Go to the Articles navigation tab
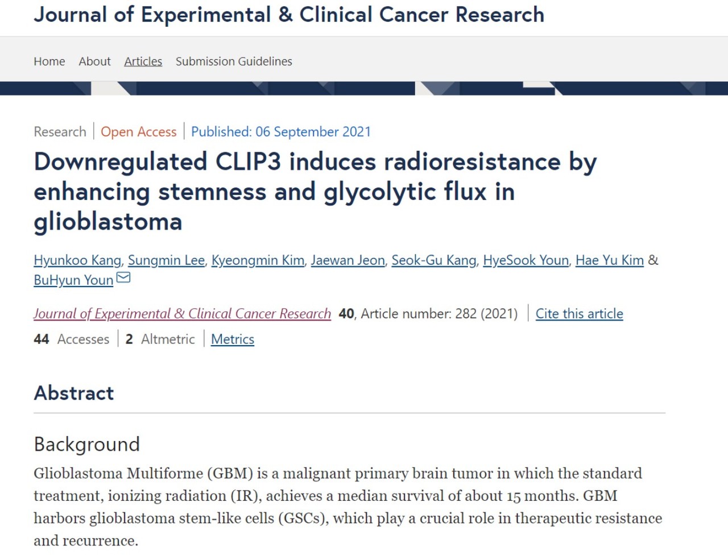Image resolution: width=728 pixels, height=560 pixels. pyautogui.click(x=143, y=61)
